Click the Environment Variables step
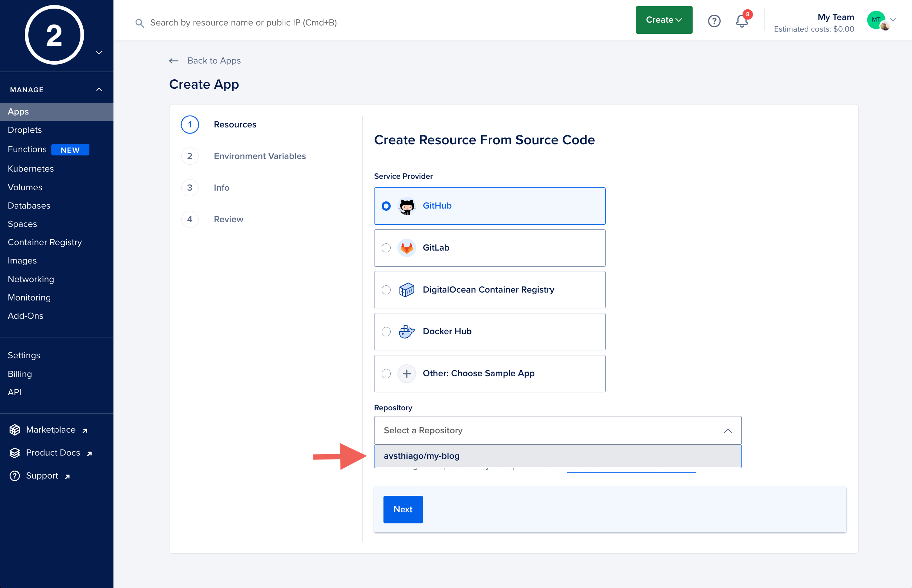The width and height of the screenshot is (912, 588). click(x=260, y=156)
